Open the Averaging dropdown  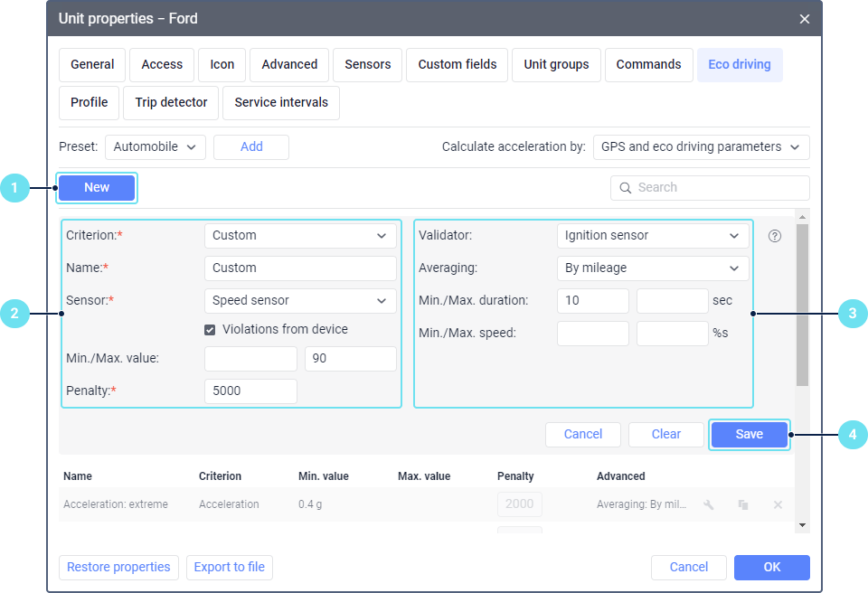point(653,268)
